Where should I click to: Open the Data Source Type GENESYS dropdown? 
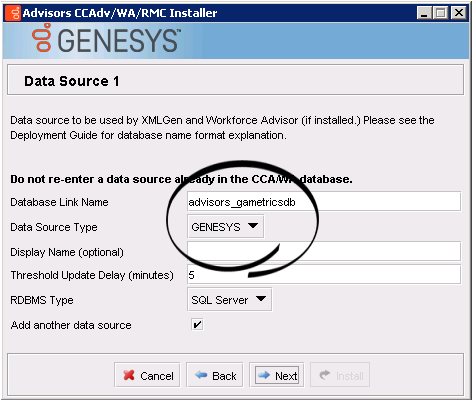[x=226, y=227]
